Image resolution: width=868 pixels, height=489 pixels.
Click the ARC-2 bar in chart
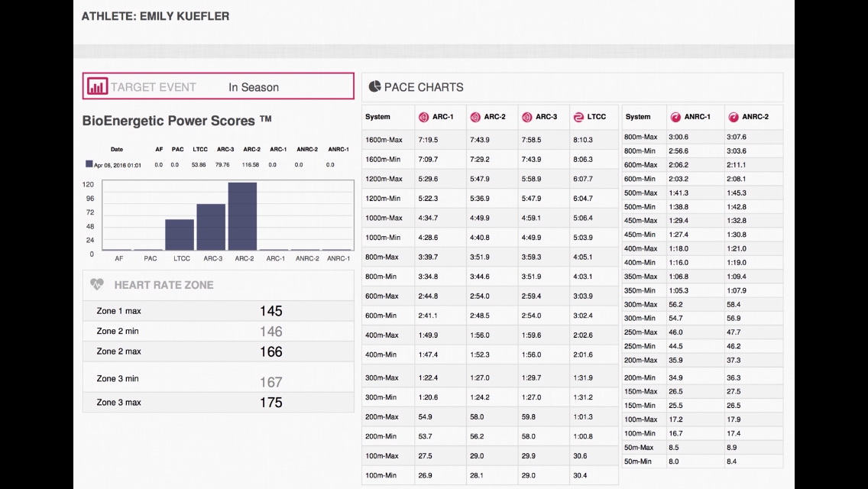(x=242, y=216)
